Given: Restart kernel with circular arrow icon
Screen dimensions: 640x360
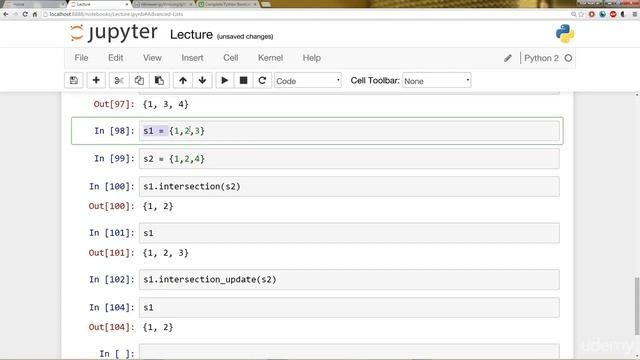Looking at the screenshot, I should [262, 80].
